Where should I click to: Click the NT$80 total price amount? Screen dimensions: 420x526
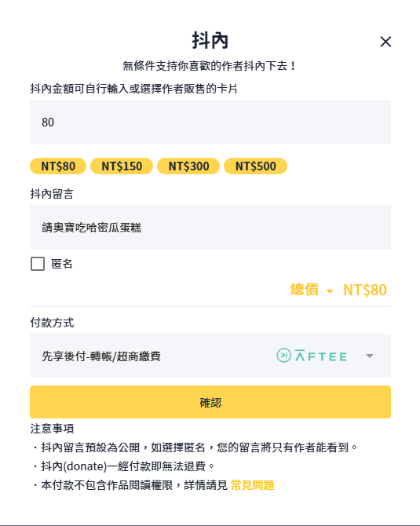click(365, 290)
